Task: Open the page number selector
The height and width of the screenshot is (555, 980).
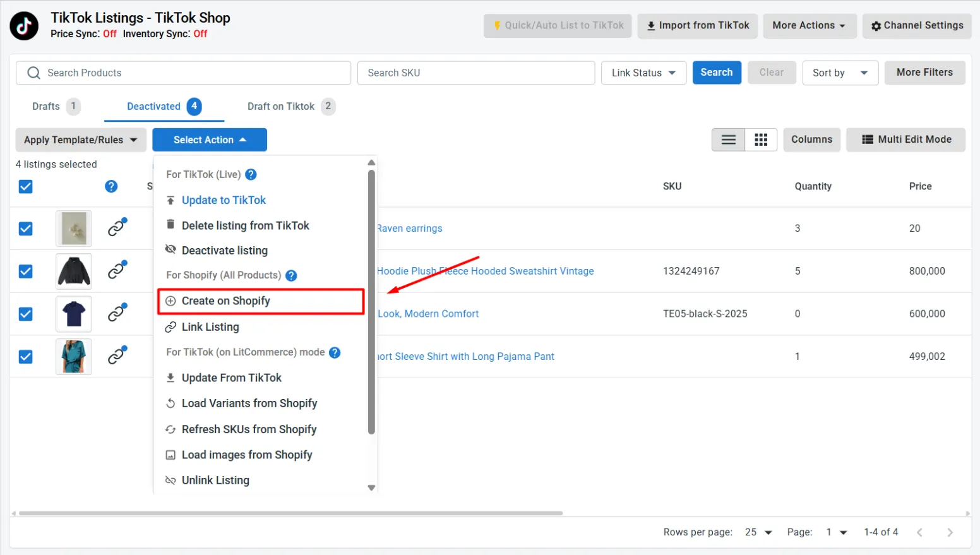Action: pos(837,532)
